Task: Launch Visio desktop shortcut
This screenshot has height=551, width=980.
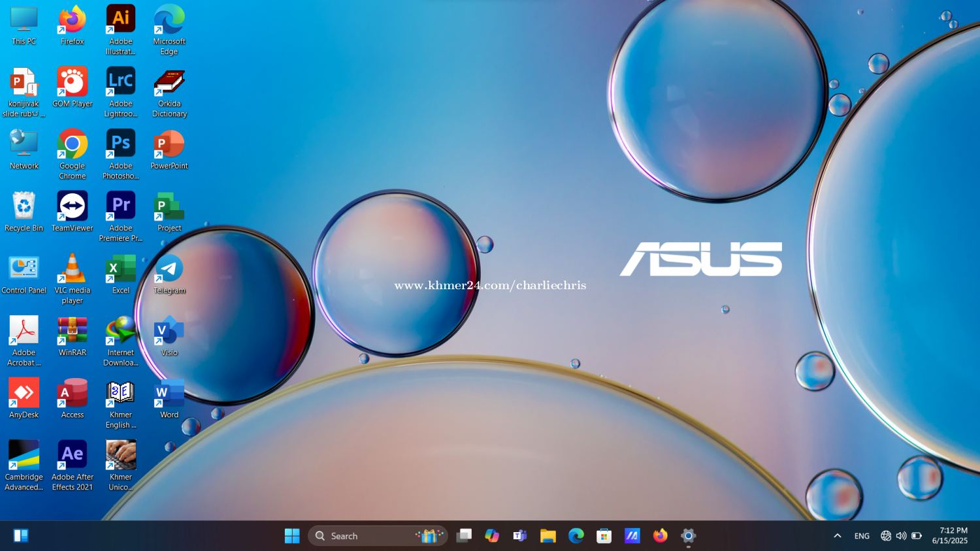Action: click(x=169, y=336)
